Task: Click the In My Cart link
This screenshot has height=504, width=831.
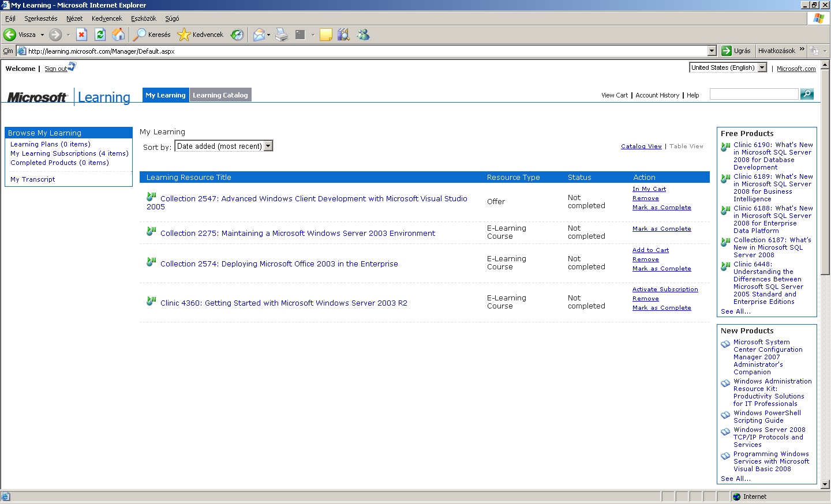Action: 649,189
